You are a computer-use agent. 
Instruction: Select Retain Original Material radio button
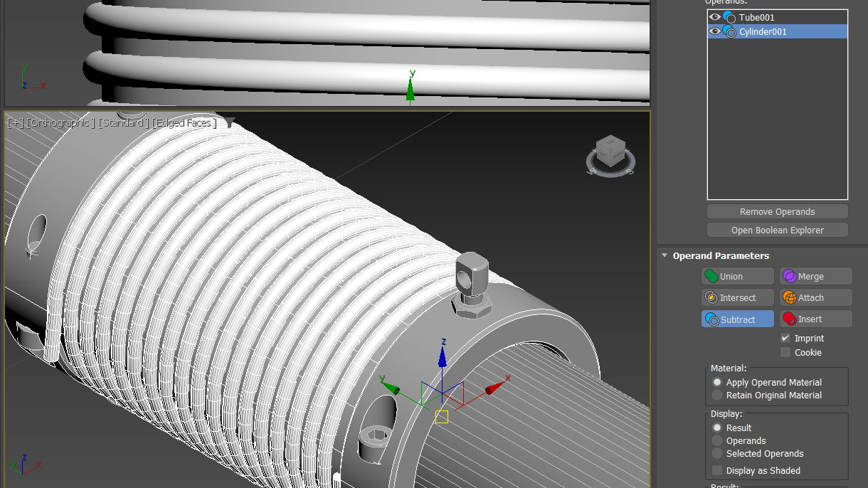[x=716, y=395]
